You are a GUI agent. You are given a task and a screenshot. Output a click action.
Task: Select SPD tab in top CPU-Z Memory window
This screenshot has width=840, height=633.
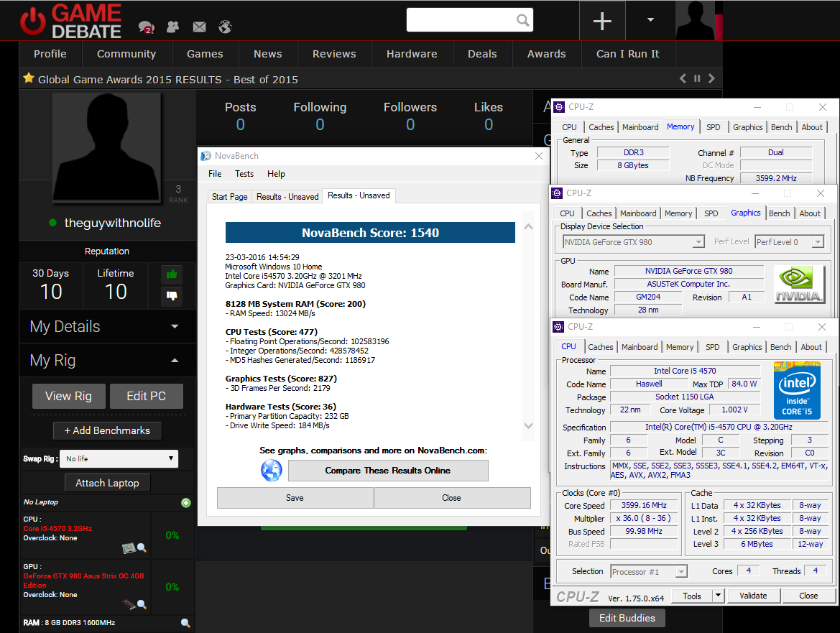pos(713,127)
